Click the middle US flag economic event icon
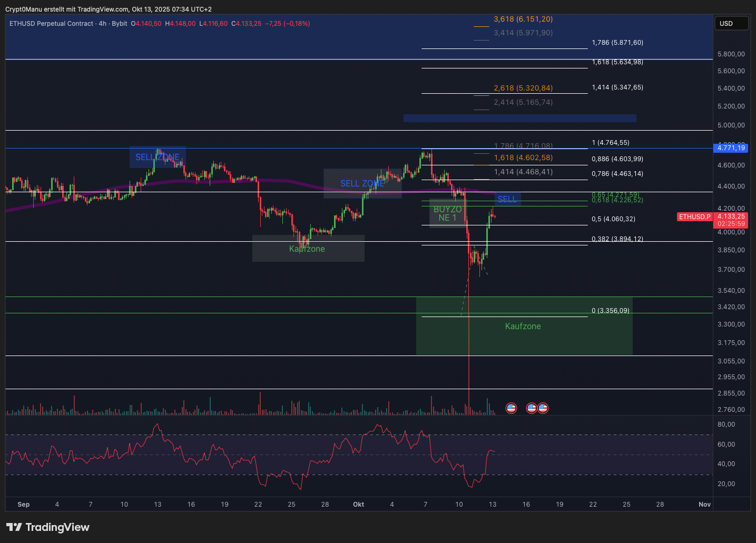 (532, 408)
